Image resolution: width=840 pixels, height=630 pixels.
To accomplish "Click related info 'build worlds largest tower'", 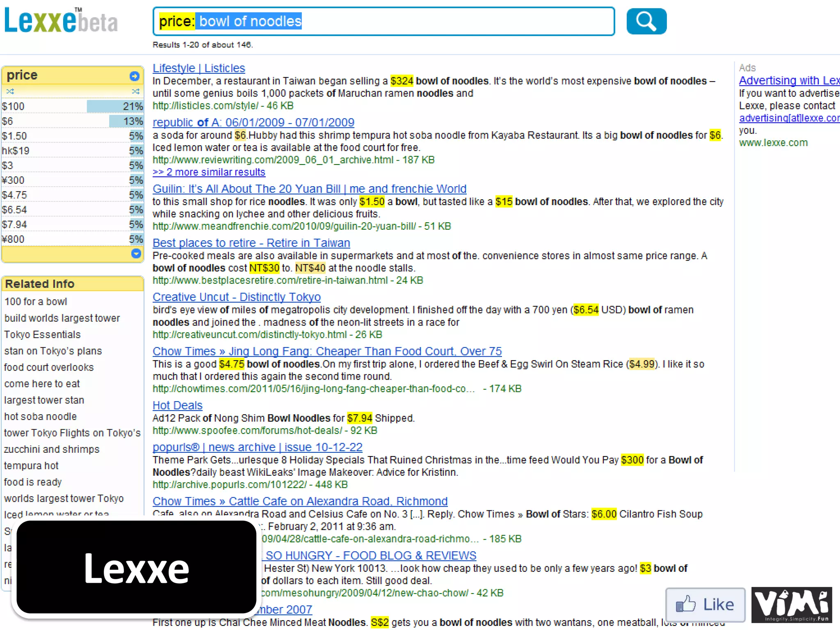I will pyautogui.click(x=62, y=318).
